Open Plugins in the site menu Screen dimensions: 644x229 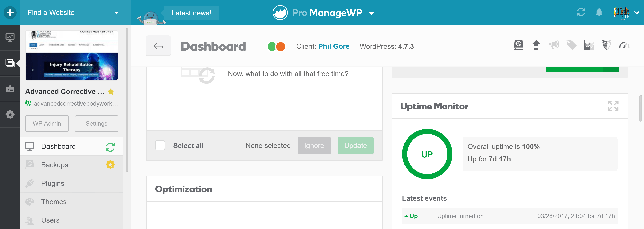53,183
